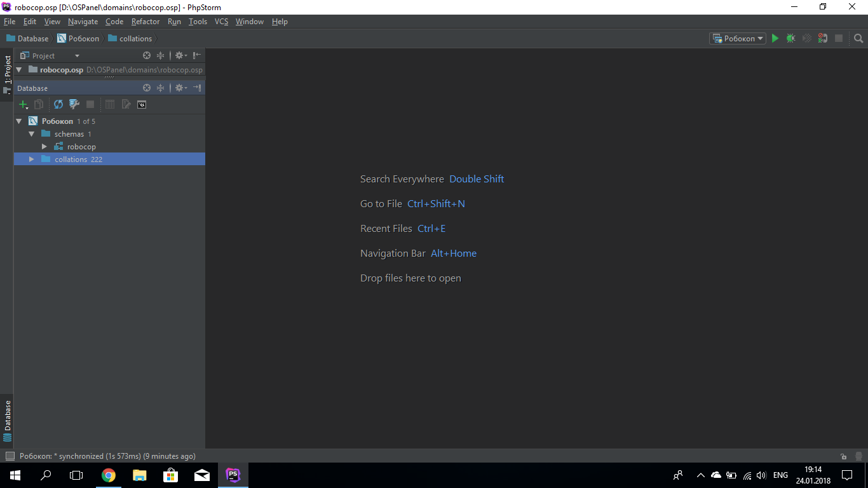
Task: Open the Code menu
Action: (114, 22)
